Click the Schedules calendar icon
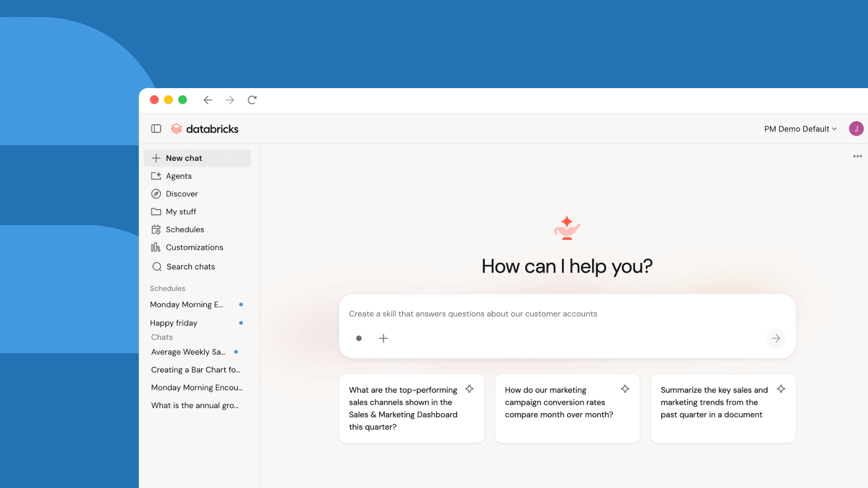Viewport: 868px width, 488px height. [x=156, y=230]
